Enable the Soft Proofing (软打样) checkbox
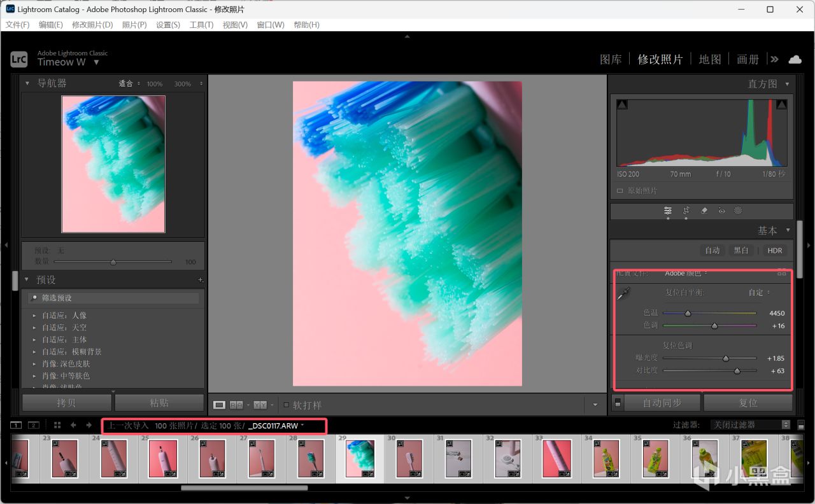Image resolution: width=815 pixels, height=504 pixels. [287, 405]
